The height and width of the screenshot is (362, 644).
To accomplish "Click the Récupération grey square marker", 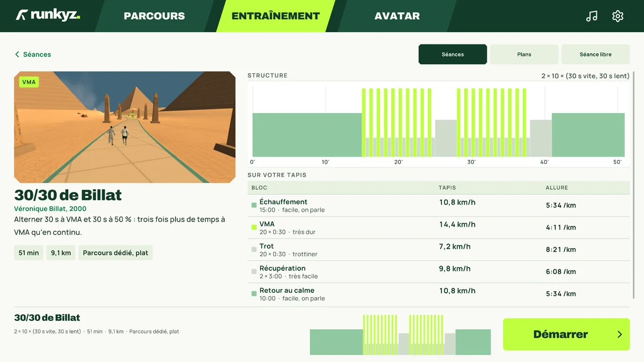I will click(x=254, y=272).
